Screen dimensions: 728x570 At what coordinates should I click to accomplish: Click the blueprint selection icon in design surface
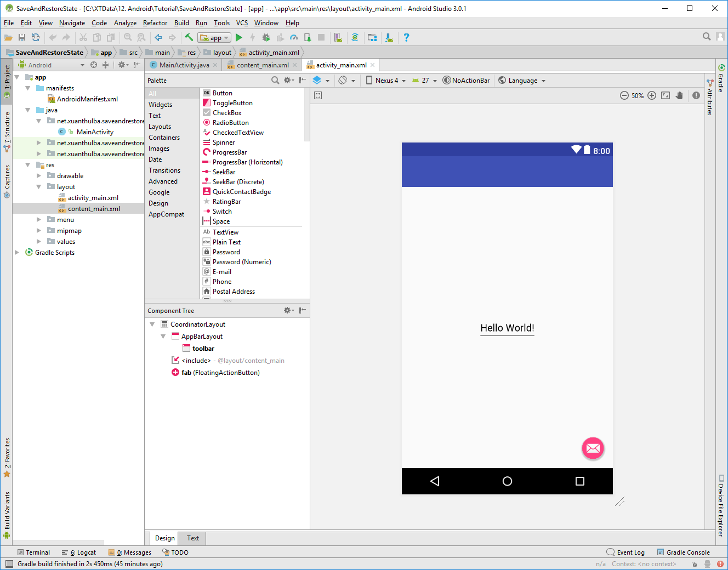(318, 95)
